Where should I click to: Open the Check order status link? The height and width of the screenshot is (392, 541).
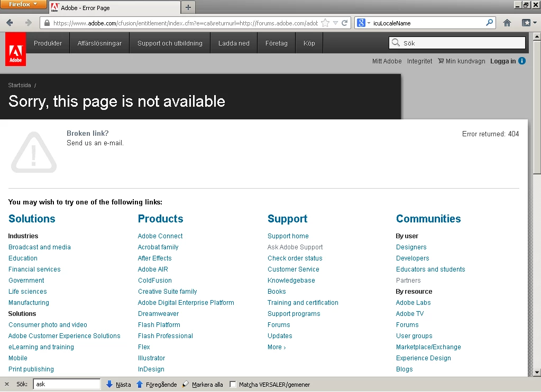pos(295,258)
